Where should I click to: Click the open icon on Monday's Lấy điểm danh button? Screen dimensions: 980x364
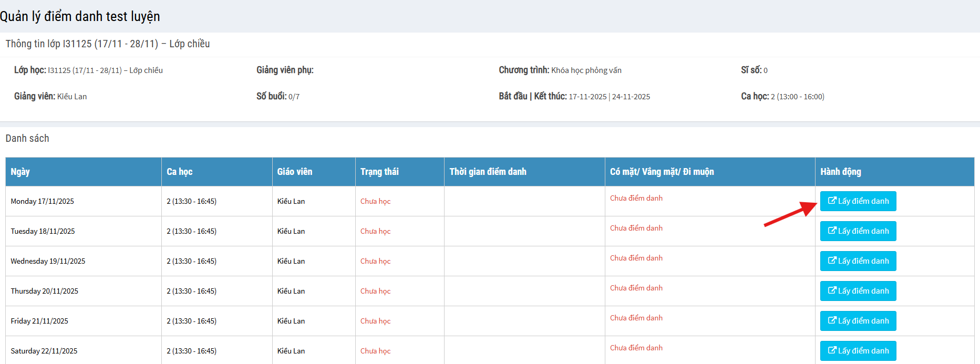(832, 201)
